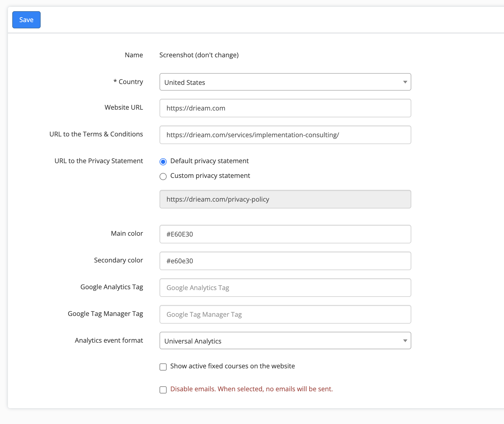Click the disabled privacy-policy URL field
Image resolution: width=504 pixels, height=424 pixels.
tap(285, 199)
